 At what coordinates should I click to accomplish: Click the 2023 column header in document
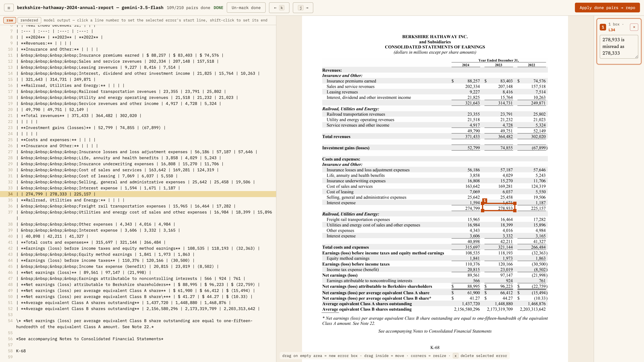pyautogui.click(x=498, y=65)
